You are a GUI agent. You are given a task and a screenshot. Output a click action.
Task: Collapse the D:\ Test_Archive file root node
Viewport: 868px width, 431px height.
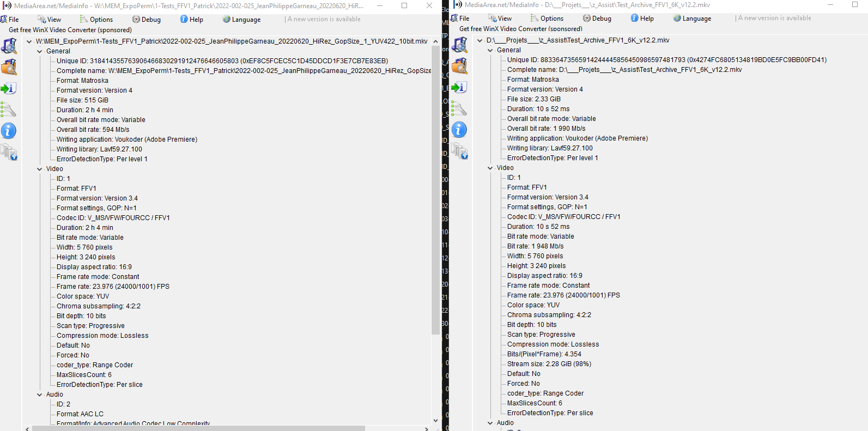pyautogui.click(x=480, y=40)
